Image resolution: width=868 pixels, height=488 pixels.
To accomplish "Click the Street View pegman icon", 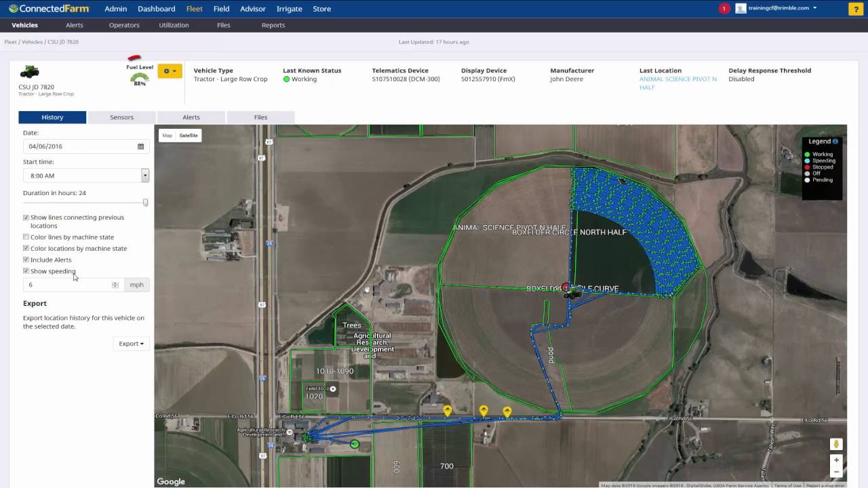I will coord(836,444).
